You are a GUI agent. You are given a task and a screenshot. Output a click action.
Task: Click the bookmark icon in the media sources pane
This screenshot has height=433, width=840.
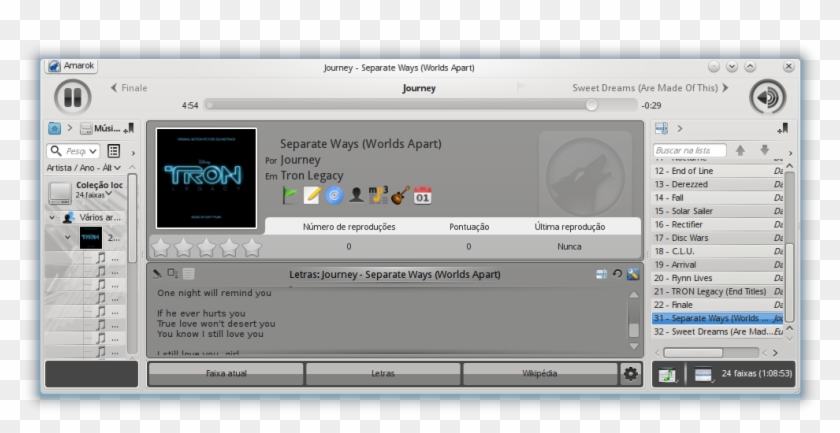coord(129,129)
